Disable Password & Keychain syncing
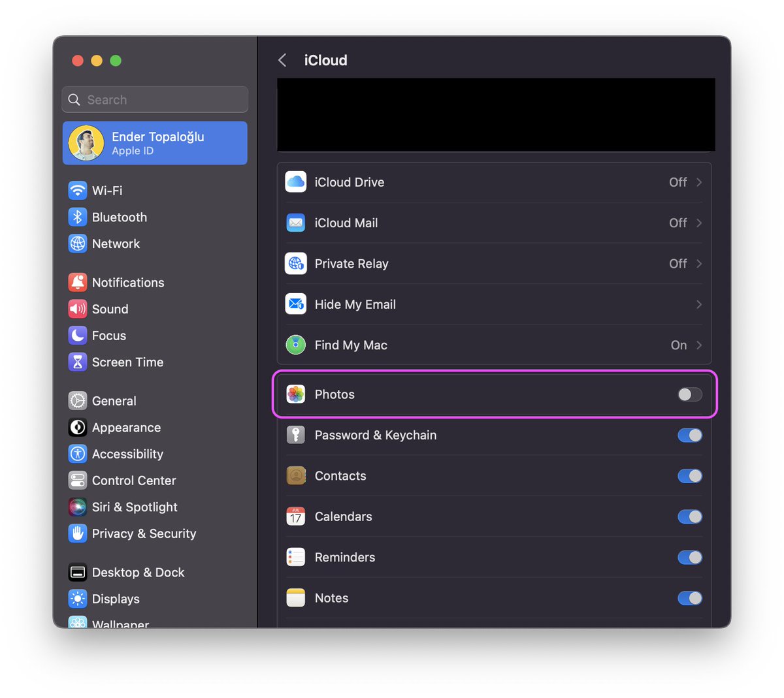 point(689,435)
